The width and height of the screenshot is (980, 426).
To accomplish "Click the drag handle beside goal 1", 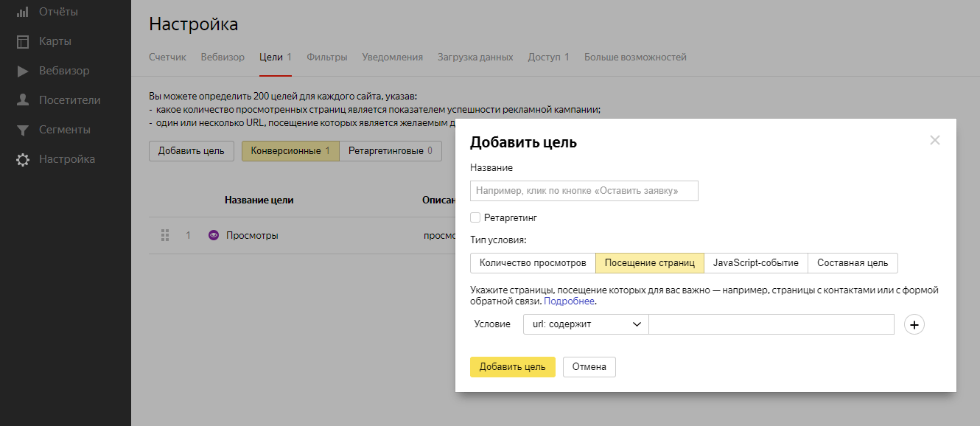I will point(165,235).
